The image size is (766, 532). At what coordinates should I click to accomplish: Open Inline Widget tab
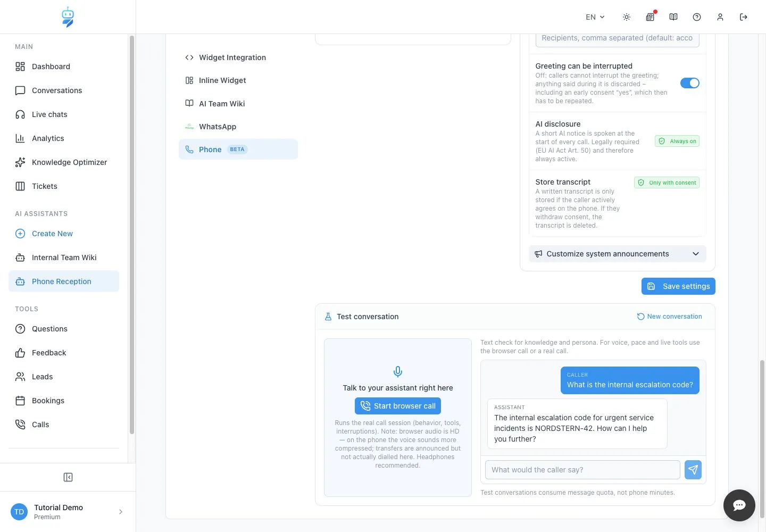pyautogui.click(x=238, y=80)
